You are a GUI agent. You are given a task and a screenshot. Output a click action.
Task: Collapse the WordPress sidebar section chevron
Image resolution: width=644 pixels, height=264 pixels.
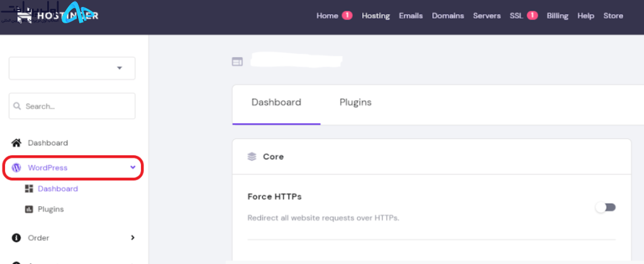pos(133,167)
